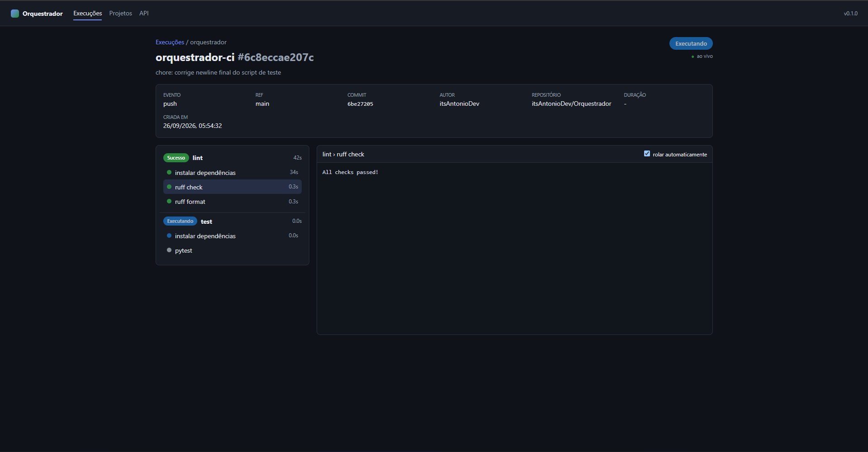The height and width of the screenshot is (452, 868).
Task: Select the test job header
Action: 232,221
